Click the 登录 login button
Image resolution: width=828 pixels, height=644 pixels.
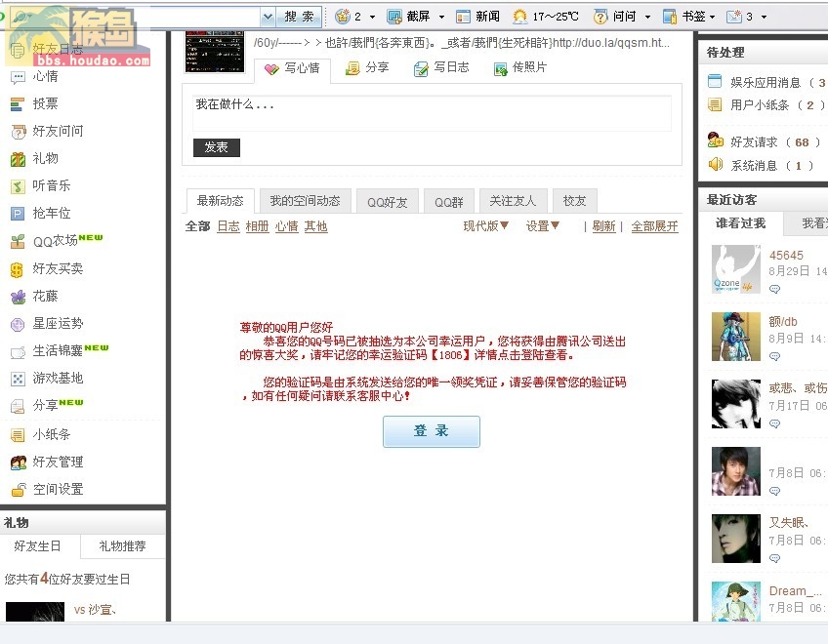[x=432, y=430]
